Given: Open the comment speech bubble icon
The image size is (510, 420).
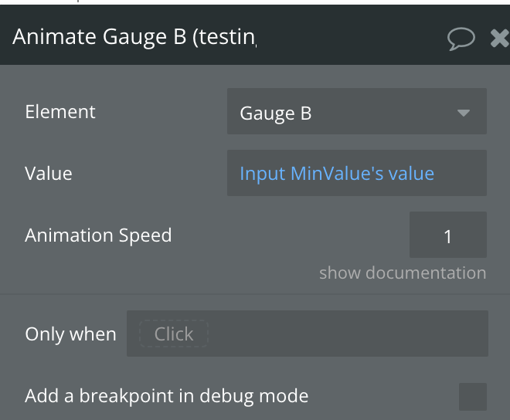Looking at the screenshot, I should (461, 39).
